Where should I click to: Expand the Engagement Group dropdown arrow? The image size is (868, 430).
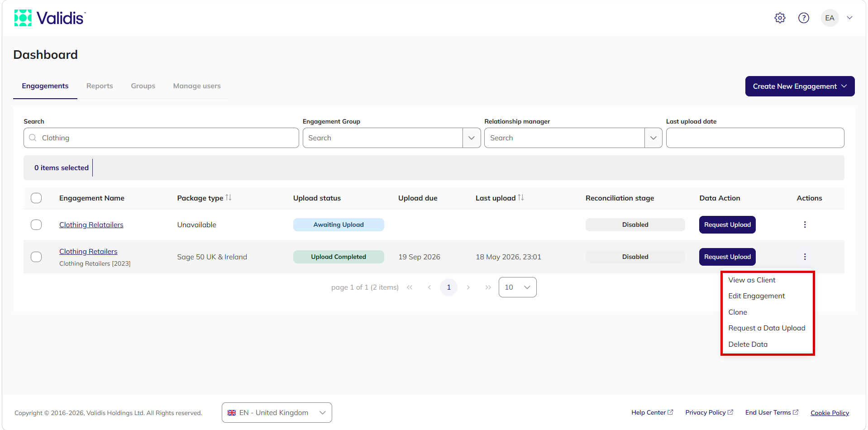coord(472,138)
